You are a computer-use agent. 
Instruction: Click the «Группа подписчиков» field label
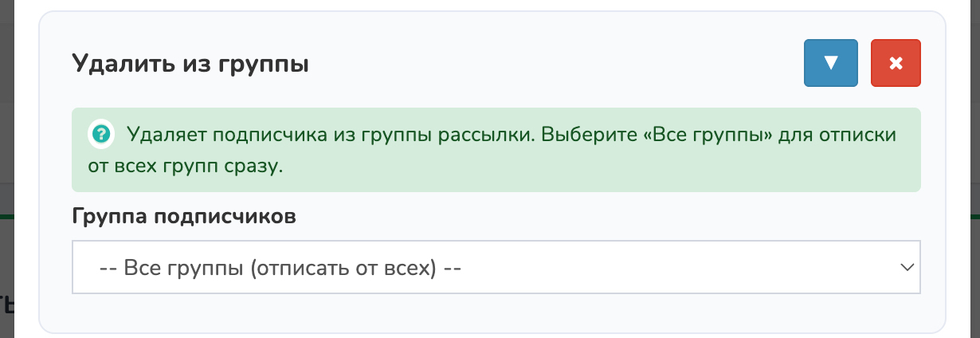184,216
